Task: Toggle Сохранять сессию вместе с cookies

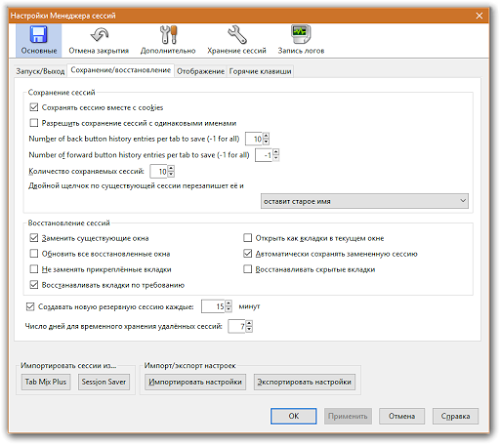Action: point(34,107)
